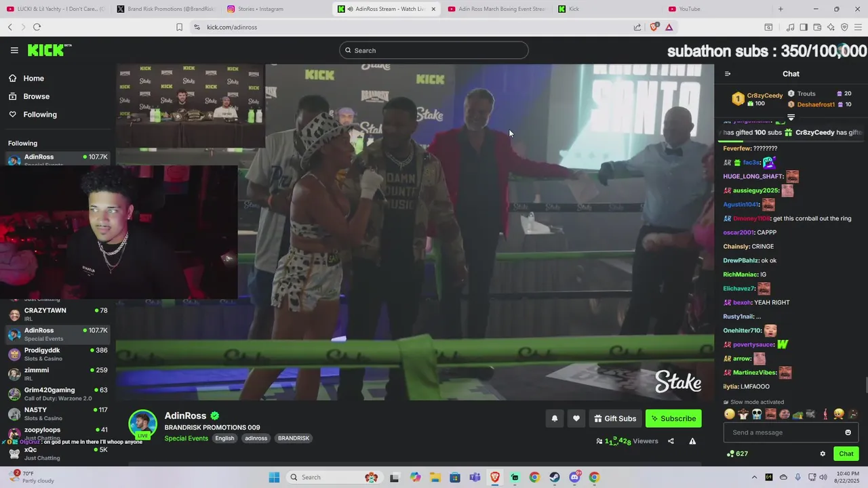Click the share icon in address bar

click(637, 27)
